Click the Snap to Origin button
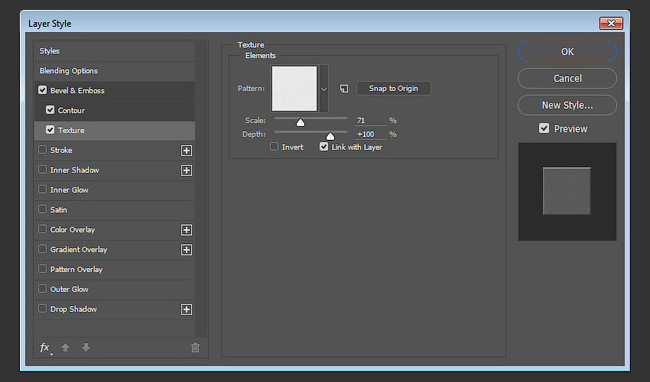 pyautogui.click(x=393, y=88)
